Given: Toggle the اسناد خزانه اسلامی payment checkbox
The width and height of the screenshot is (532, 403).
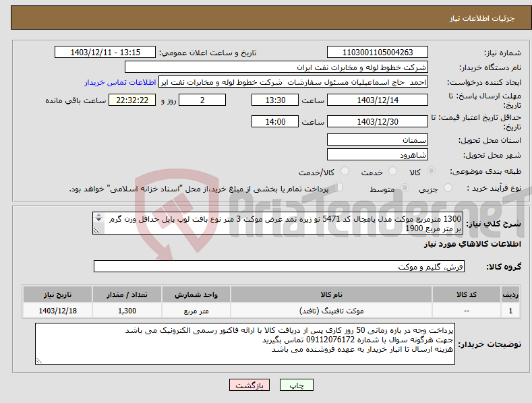Looking at the screenshot, I should [x=338, y=187].
